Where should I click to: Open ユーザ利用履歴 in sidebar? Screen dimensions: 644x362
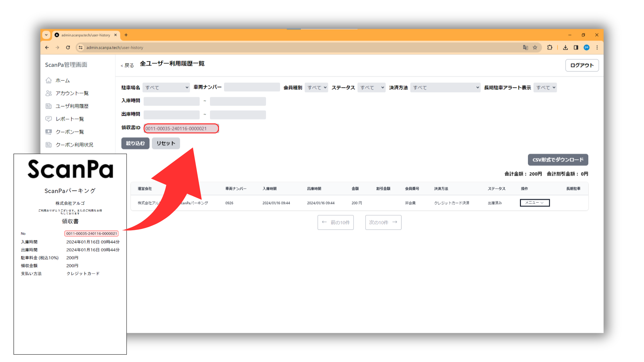click(72, 106)
